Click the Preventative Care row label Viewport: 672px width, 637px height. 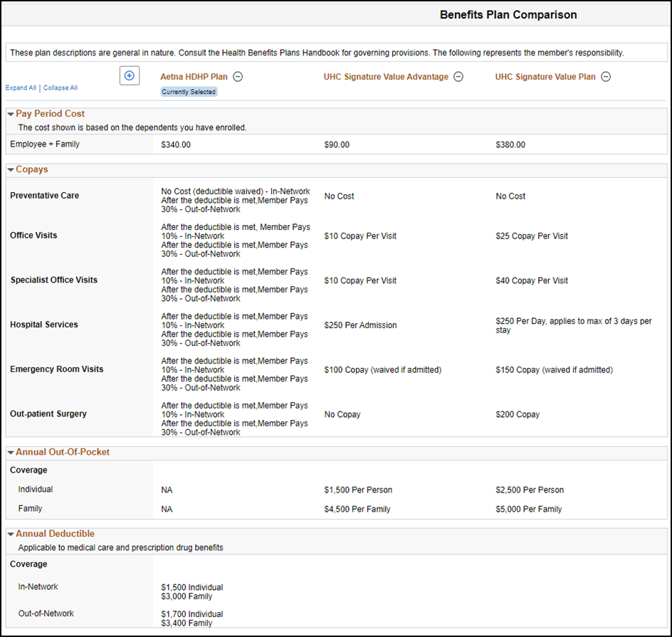(45, 195)
